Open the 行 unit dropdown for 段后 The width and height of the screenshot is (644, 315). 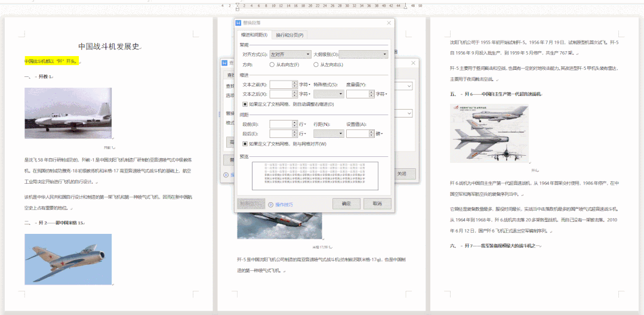303,134
